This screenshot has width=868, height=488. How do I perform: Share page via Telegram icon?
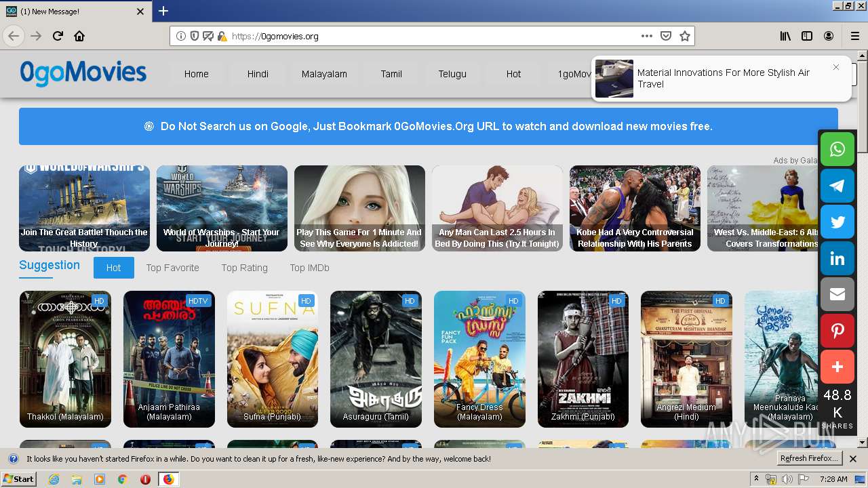click(x=837, y=186)
